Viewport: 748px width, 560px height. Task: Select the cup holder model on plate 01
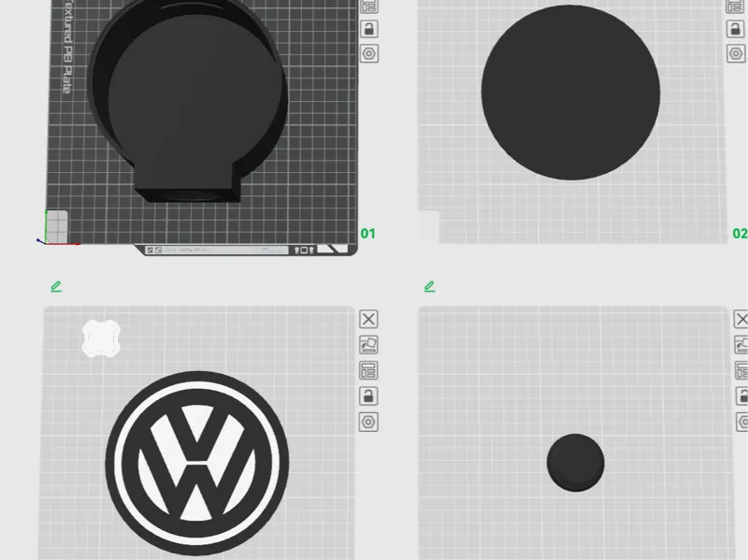tap(189, 98)
